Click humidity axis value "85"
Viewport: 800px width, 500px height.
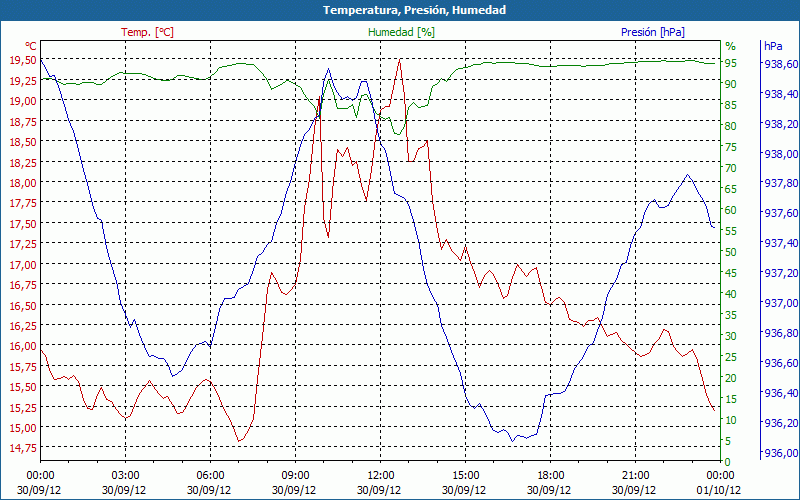[x=731, y=105]
